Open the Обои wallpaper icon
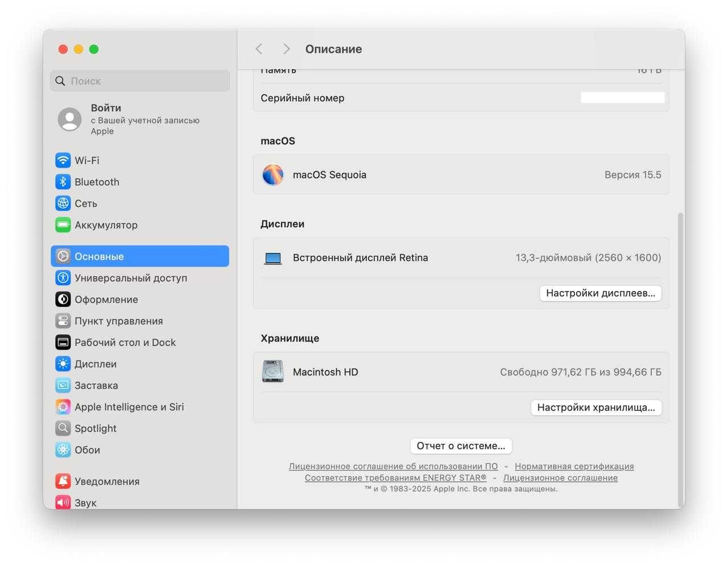 tap(63, 450)
